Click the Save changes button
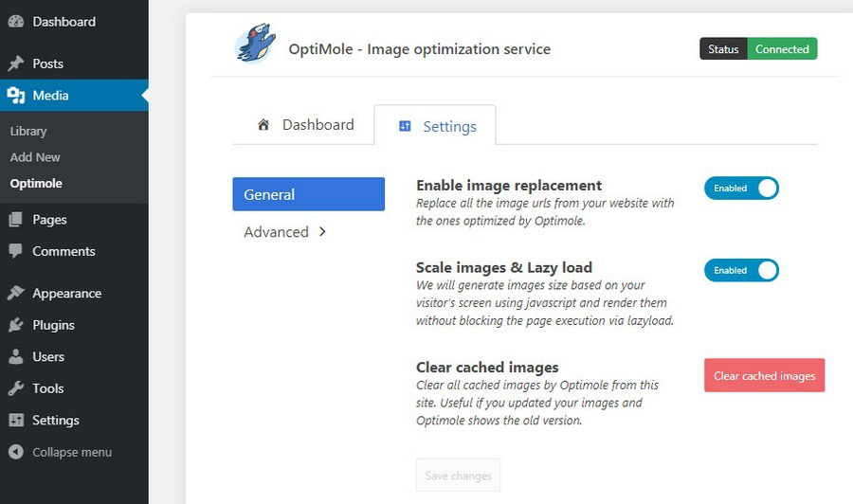Viewport: 853px width, 504px height. click(x=458, y=476)
